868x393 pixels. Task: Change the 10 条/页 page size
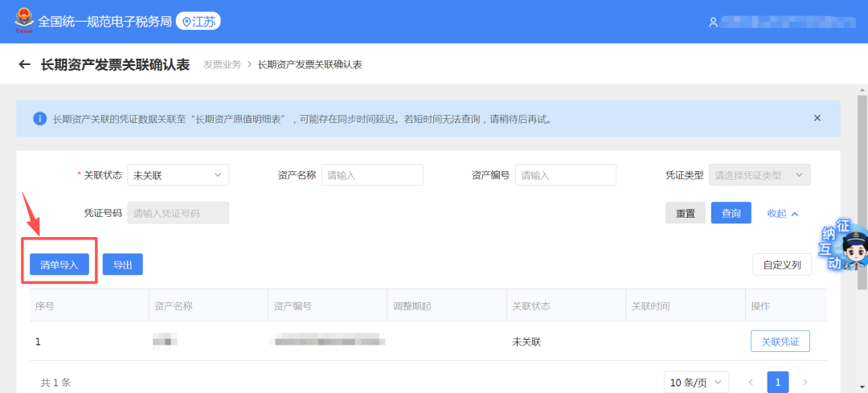pyautogui.click(x=696, y=382)
